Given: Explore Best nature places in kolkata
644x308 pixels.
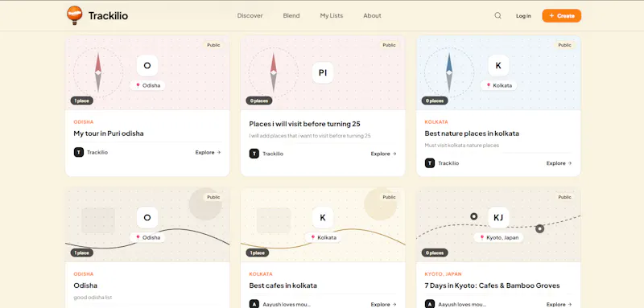Looking at the screenshot, I should click(559, 163).
